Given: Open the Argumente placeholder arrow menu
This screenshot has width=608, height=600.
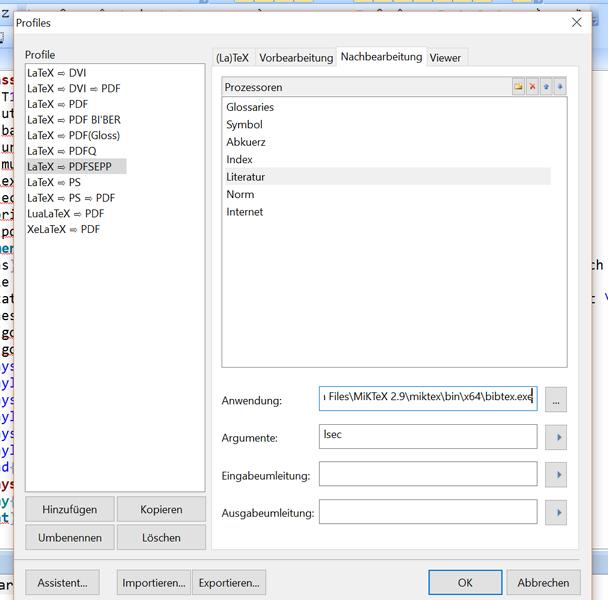Looking at the screenshot, I should coord(557,437).
